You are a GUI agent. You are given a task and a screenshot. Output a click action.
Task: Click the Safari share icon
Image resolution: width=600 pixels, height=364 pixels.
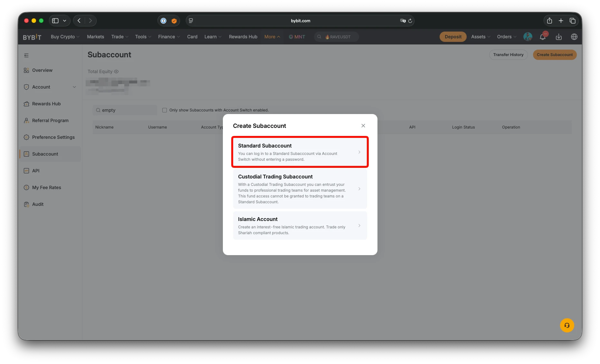549,21
